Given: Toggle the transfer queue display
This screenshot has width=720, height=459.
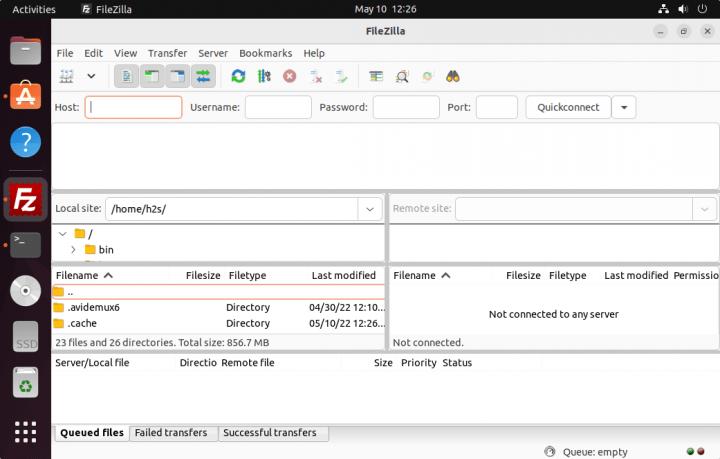Looking at the screenshot, I should (x=203, y=76).
